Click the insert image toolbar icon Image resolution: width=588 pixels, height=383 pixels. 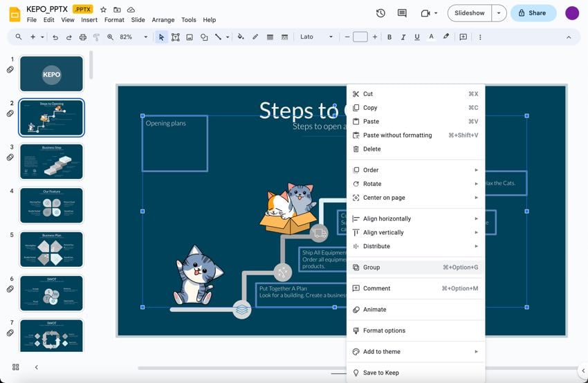190,37
